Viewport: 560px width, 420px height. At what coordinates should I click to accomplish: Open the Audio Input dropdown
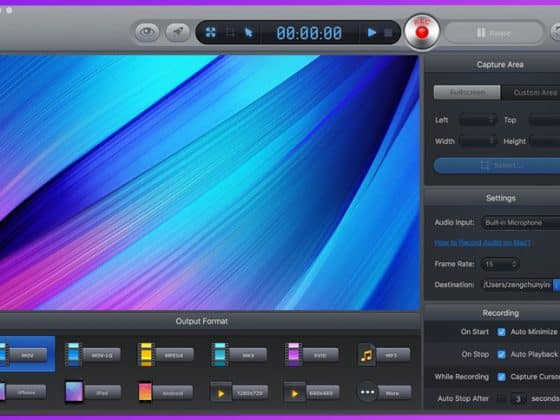pyautogui.click(x=521, y=222)
